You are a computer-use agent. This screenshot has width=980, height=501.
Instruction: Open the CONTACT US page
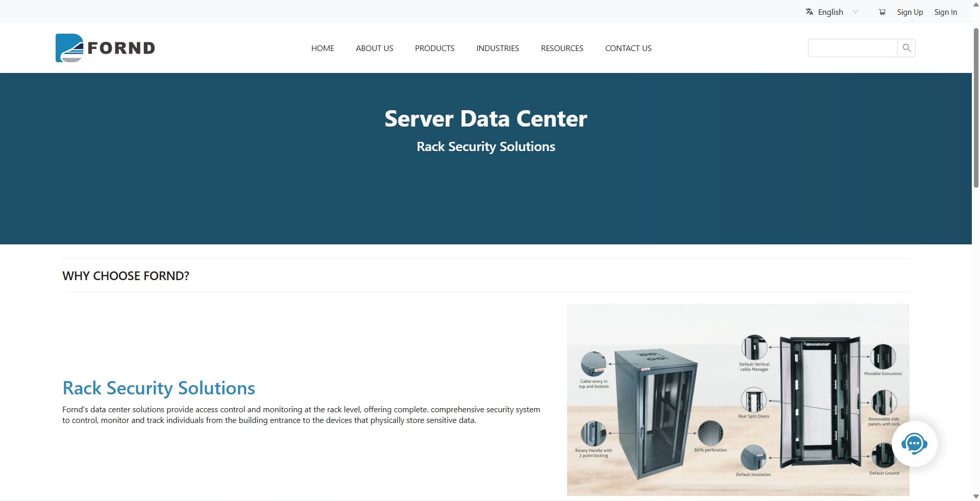point(628,48)
